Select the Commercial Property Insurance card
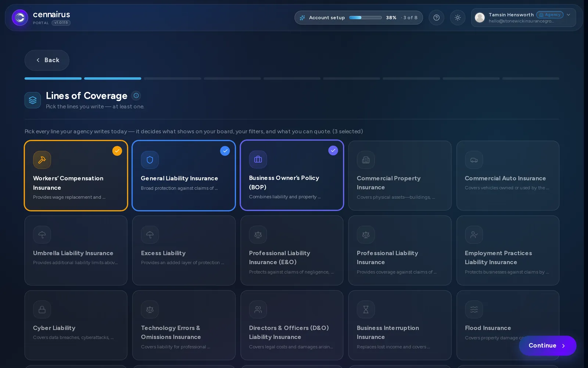Viewport: 588px width, 368px height. 400,176
